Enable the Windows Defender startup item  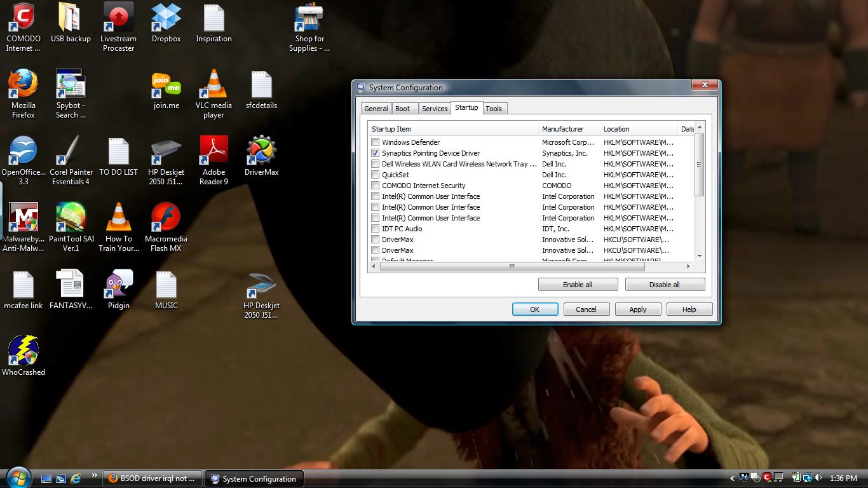point(376,142)
